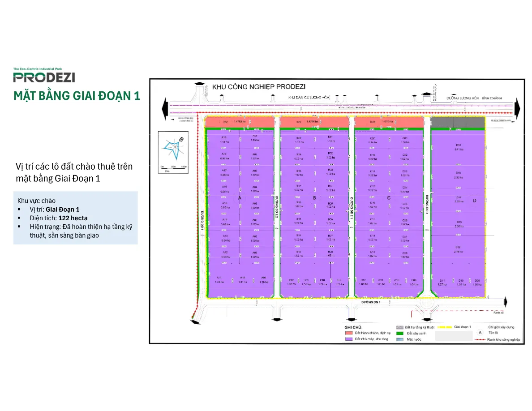This screenshot has width=532, height=411.
Task: Click the north compass diagram on the map
Action: [173, 152]
